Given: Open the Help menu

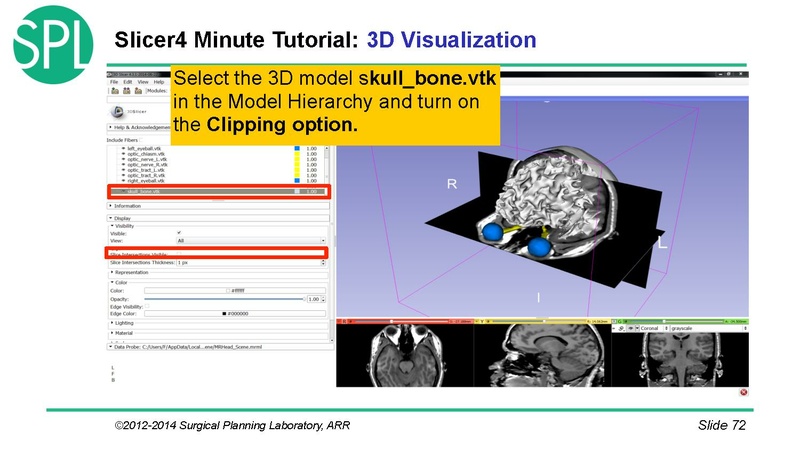Looking at the screenshot, I should (x=159, y=82).
